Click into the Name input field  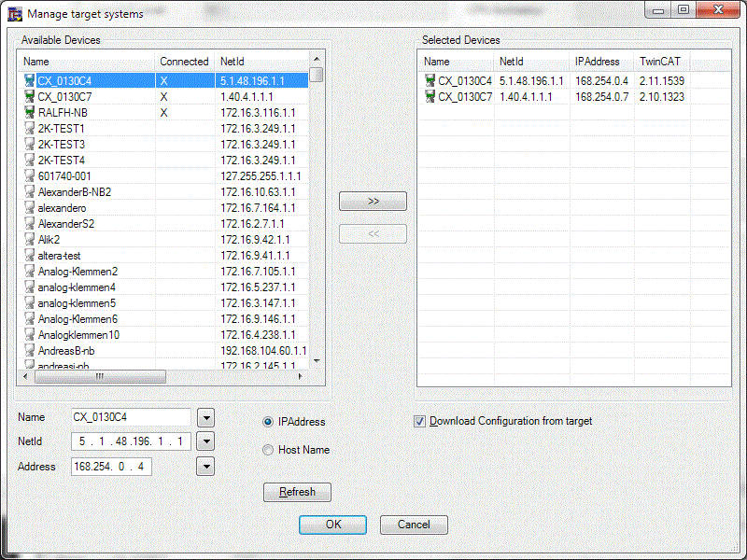[x=131, y=417]
